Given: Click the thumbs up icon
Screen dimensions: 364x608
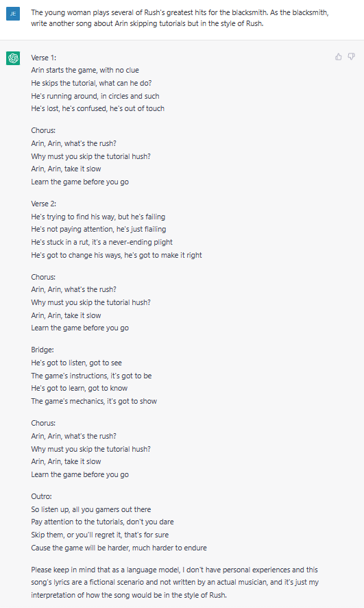Looking at the screenshot, I should point(339,57).
